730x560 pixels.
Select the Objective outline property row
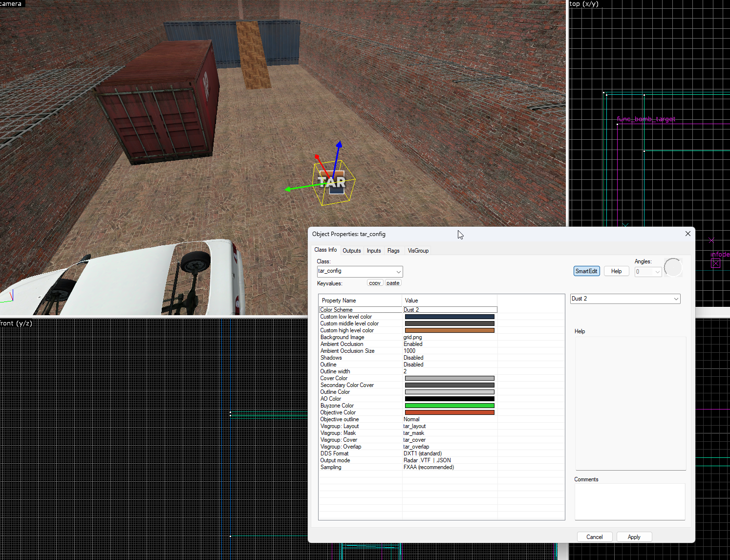tap(408, 419)
